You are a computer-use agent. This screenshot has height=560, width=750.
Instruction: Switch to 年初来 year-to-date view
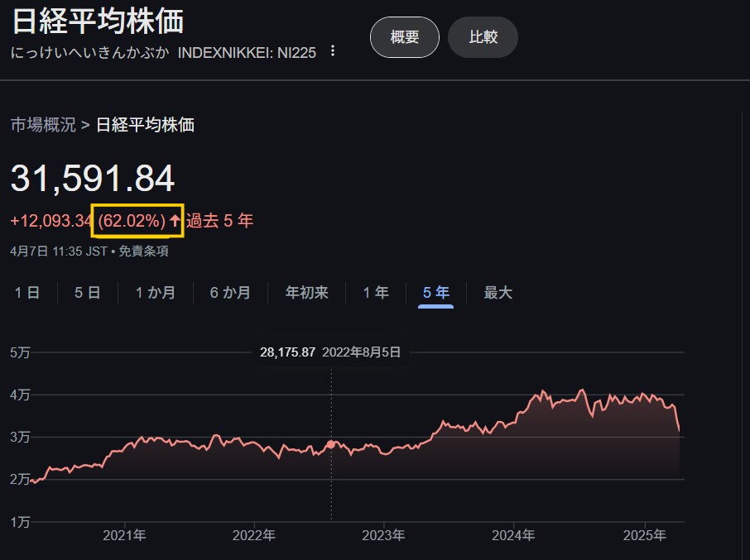tap(306, 293)
